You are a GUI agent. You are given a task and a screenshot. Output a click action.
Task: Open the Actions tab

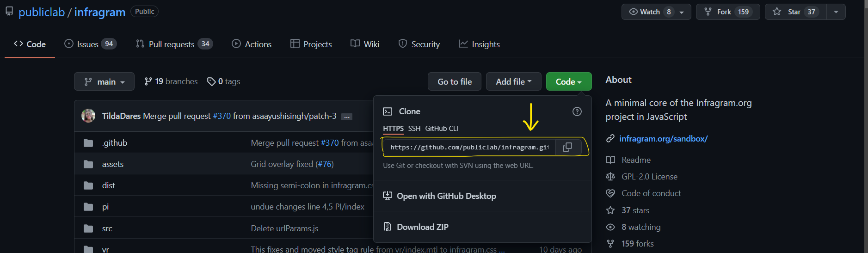[252, 44]
